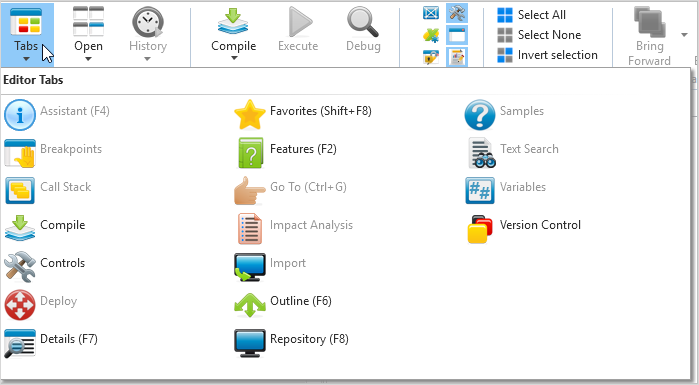The image size is (699, 385).
Task: Toggle the highlighted tools icon in ribbon grid
Action: point(457,13)
